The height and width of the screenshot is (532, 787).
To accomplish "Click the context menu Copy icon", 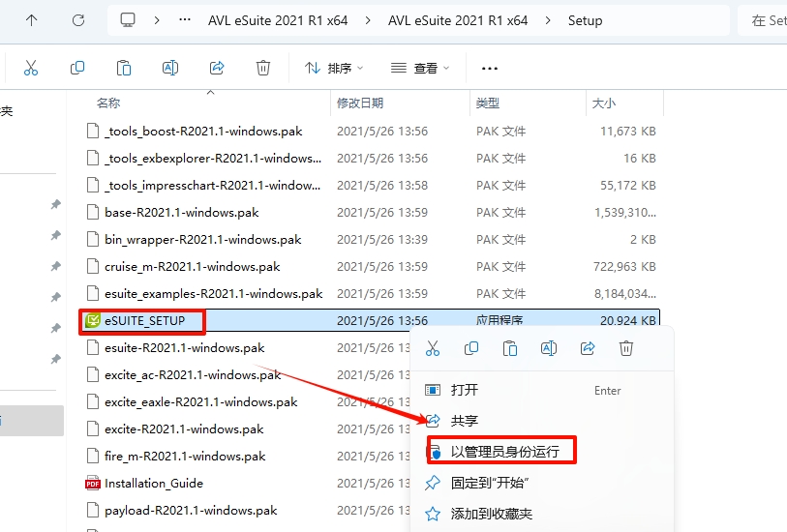I will 471,348.
